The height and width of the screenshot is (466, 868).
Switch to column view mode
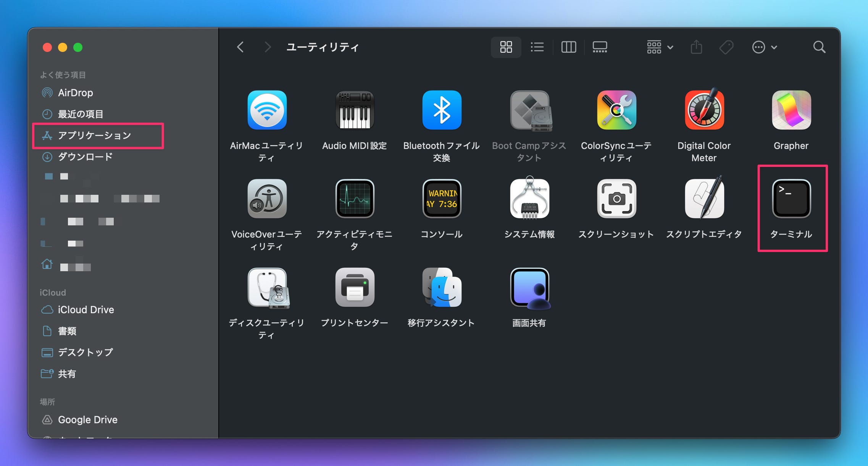pyautogui.click(x=568, y=47)
